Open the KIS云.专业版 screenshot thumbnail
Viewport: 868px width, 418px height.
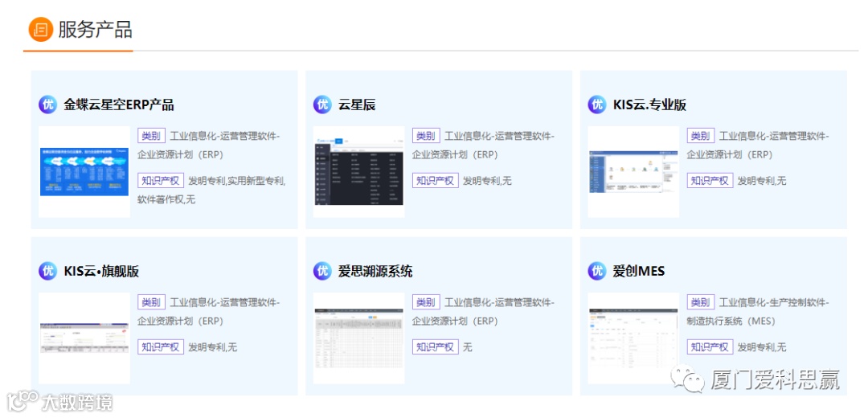(633, 172)
